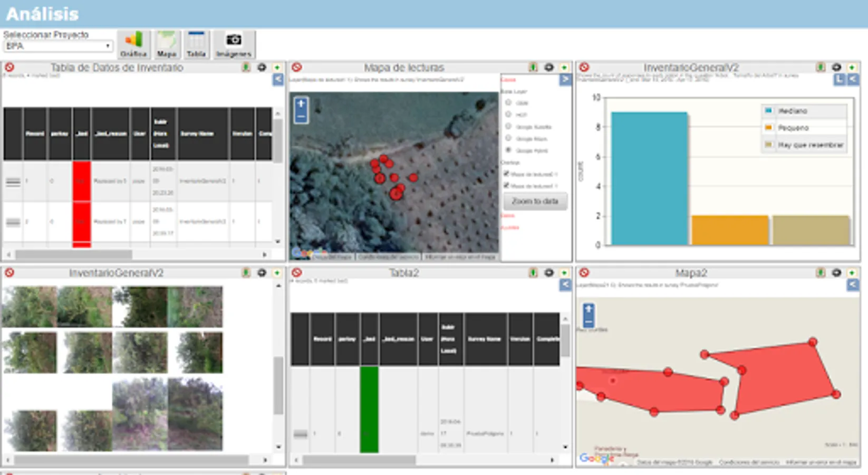Image resolution: width=868 pixels, height=475 pixels.
Task: Expand side panel arrow in Tabla2
Action: click(x=565, y=285)
